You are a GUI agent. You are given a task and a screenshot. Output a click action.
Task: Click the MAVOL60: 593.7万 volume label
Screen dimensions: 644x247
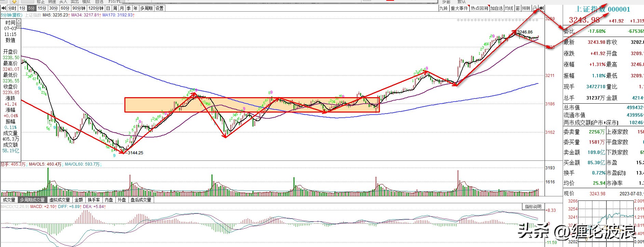coord(83,164)
